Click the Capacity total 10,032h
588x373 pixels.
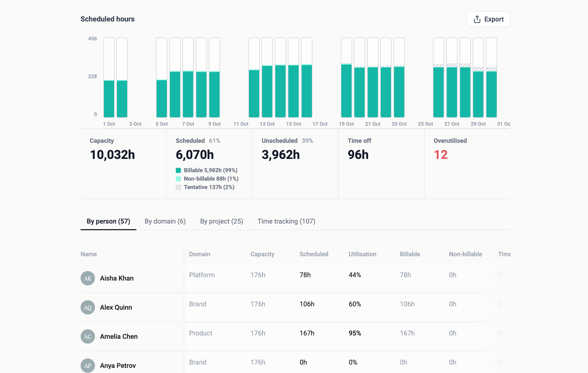pos(112,155)
